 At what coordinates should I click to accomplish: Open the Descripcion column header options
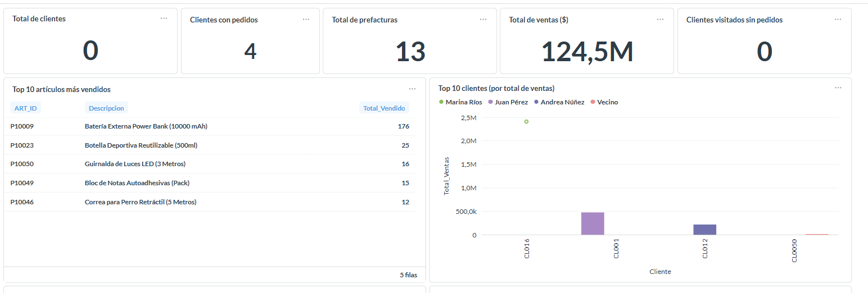(106, 108)
